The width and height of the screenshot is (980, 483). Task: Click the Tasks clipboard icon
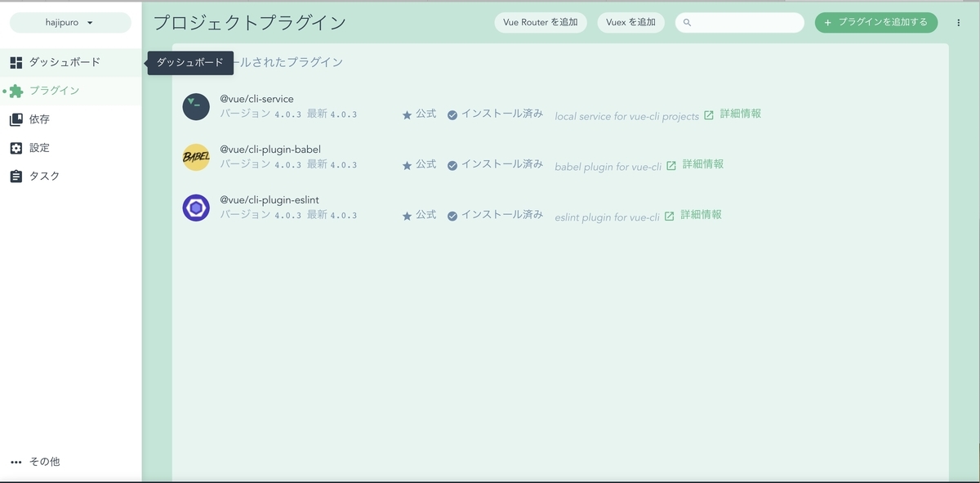coord(16,177)
